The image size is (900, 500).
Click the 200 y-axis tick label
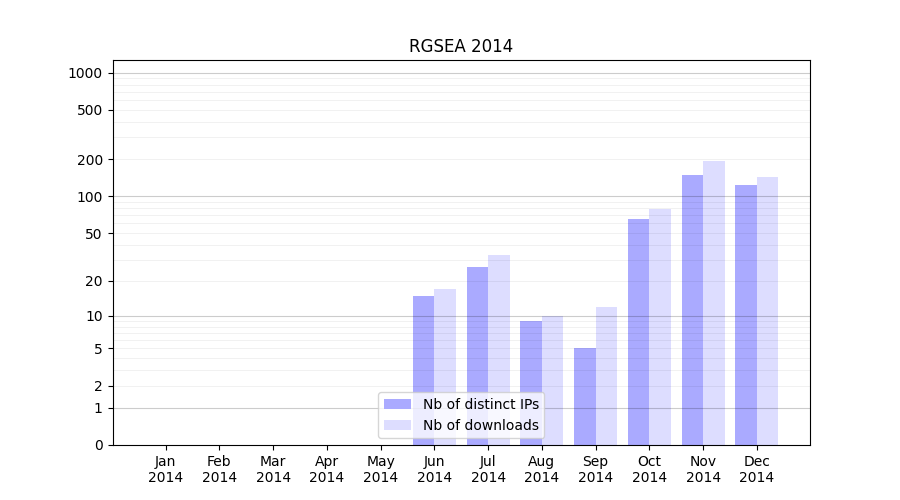point(91,160)
